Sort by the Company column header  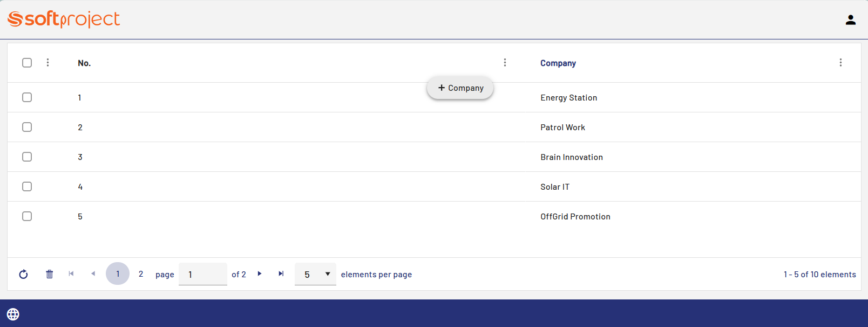558,63
